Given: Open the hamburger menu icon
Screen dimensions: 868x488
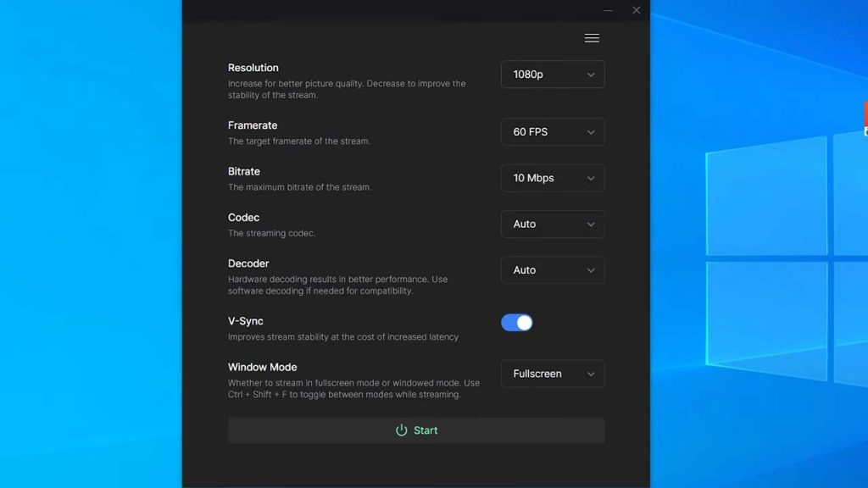Looking at the screenshot, I should click(x=592, y=38).
